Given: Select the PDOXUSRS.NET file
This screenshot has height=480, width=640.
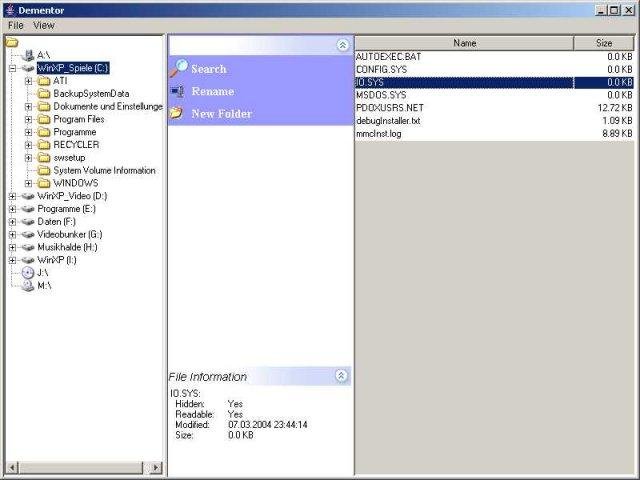Looking at the screenshot, I should point(494,108).
